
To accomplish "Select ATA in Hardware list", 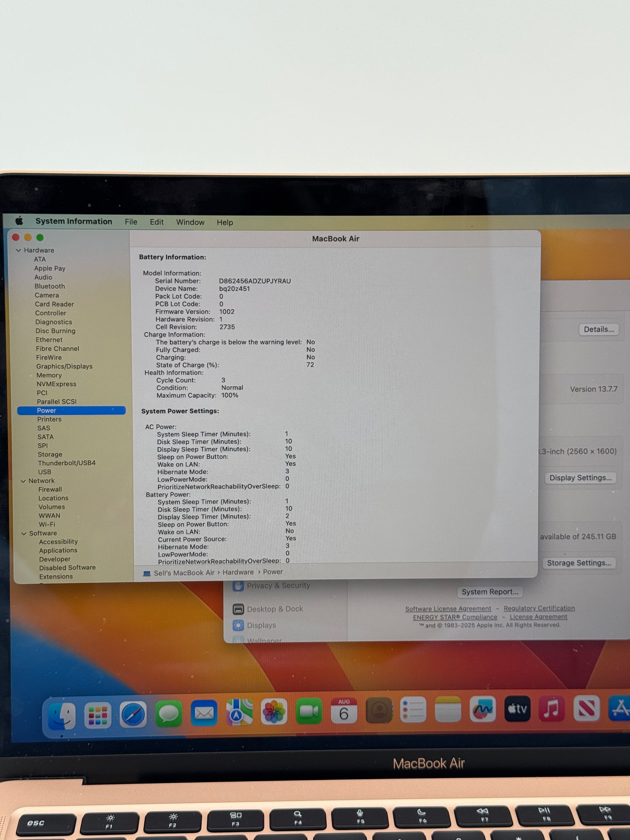I will coord(40,259).
